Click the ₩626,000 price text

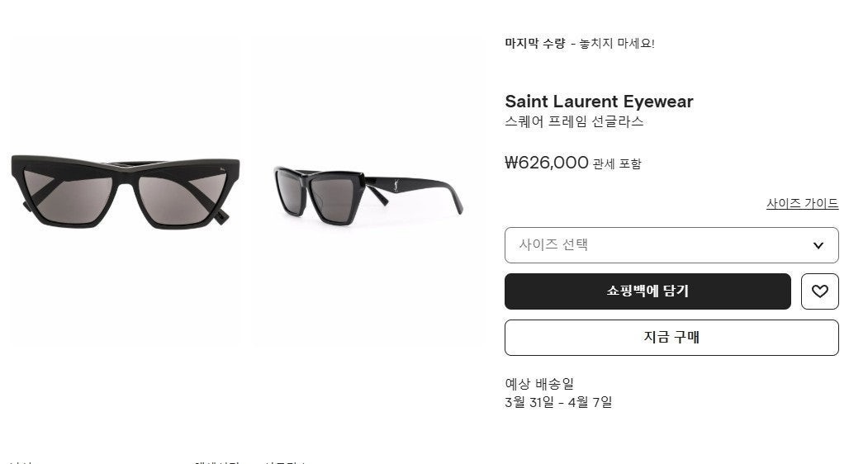coord(547,163)
